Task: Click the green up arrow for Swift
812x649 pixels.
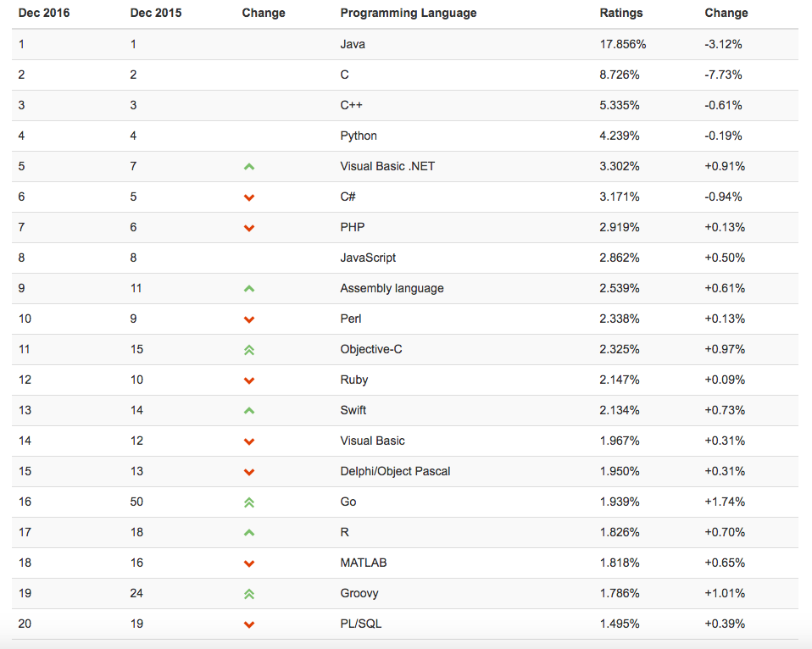Action: (249, 411)
